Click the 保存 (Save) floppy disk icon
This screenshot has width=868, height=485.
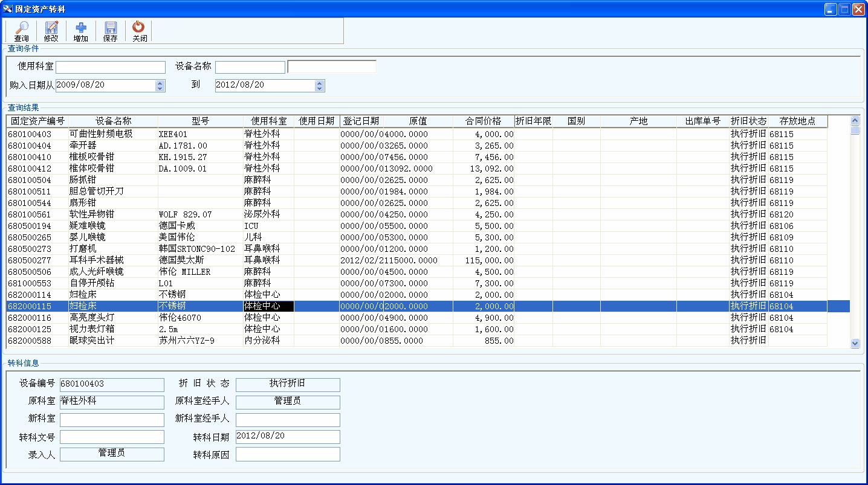pos(111,28)
